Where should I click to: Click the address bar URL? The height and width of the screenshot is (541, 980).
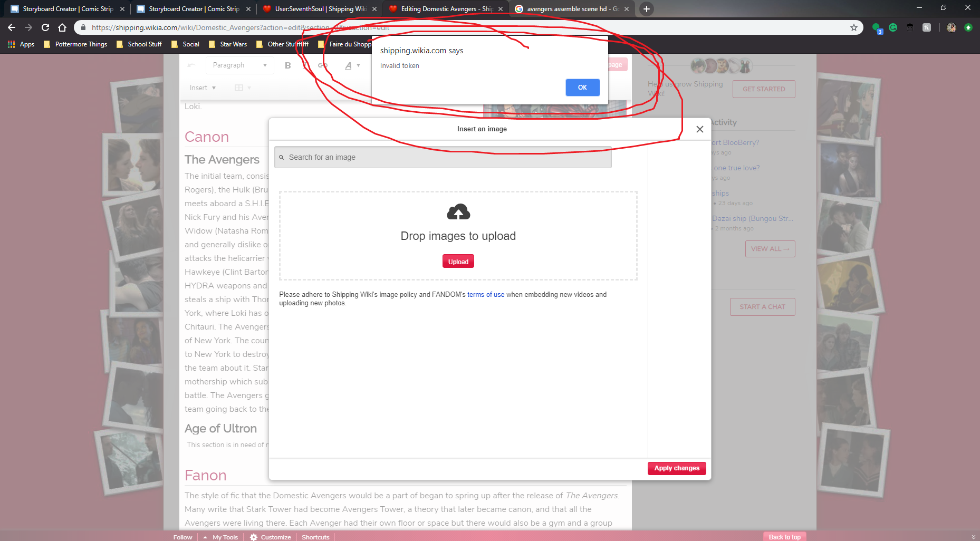coord(240,27)
